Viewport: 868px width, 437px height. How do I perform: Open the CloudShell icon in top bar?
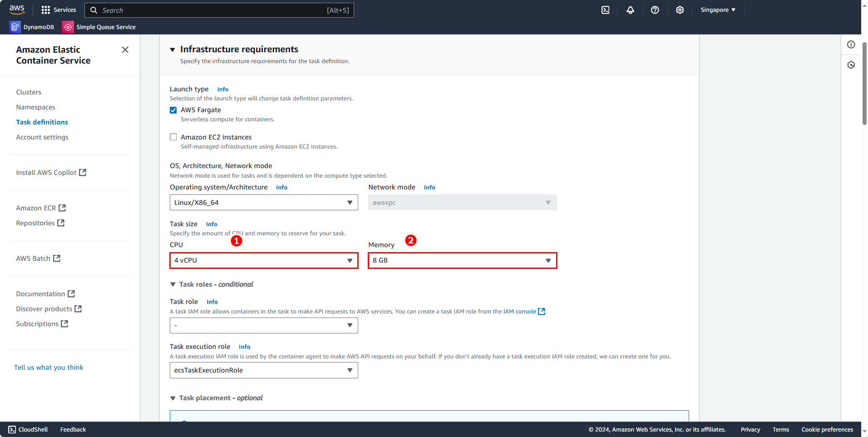pyautogui.click(x=605, y=10)
